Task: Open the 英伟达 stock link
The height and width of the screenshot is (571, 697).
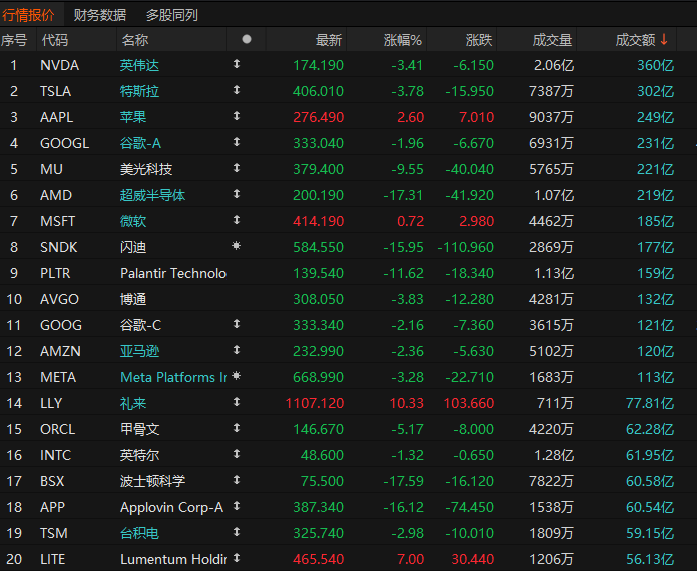Action: point(139,65)
